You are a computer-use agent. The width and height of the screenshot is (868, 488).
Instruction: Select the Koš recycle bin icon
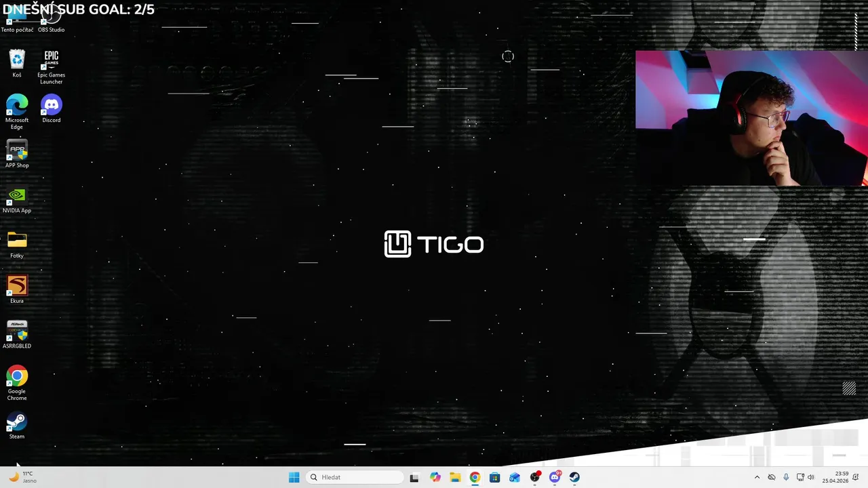(x=17, y=64)
